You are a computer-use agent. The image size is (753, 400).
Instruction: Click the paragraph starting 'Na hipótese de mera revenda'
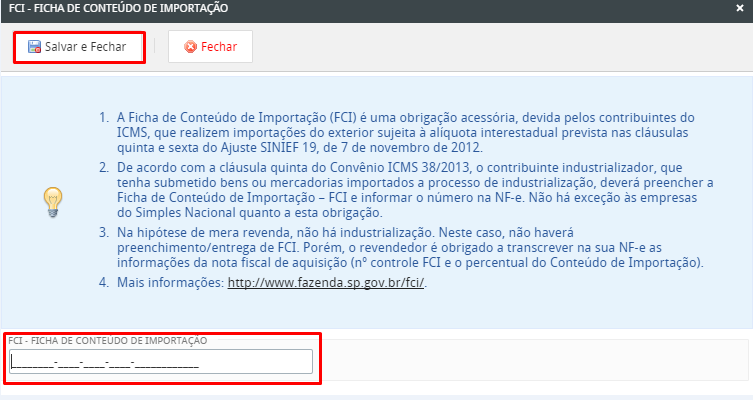410,248
